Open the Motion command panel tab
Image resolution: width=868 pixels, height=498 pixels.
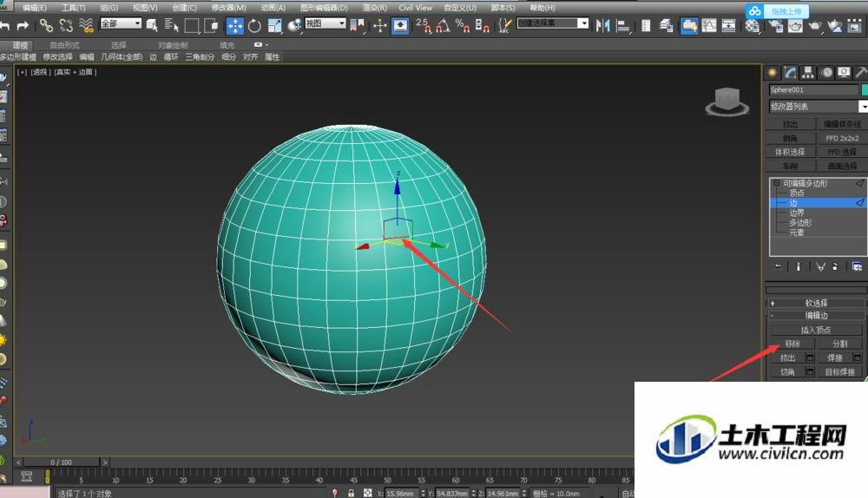point(826,73)
